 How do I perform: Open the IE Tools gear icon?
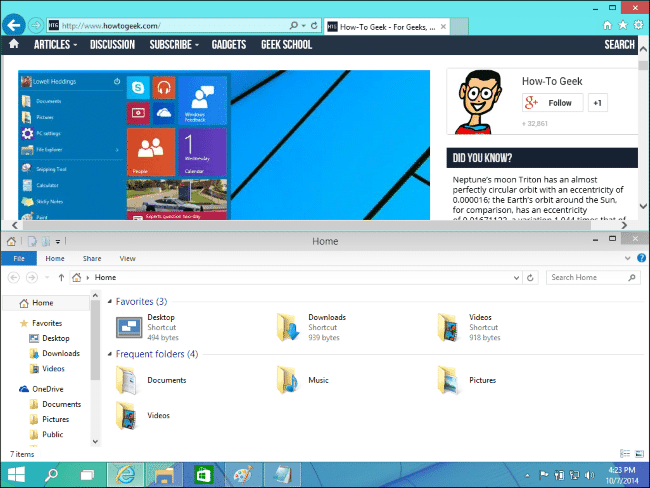[x=638, y=25]
